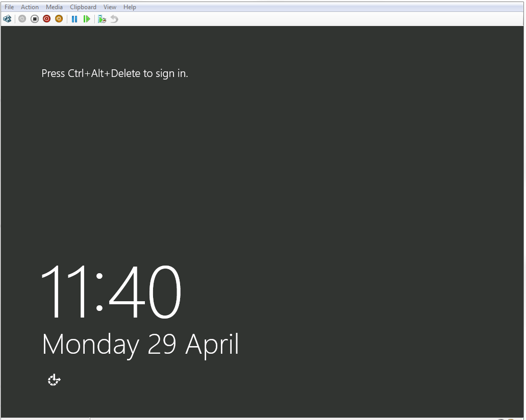526x420 pixels.
Task: Click the status bar at the window bottom-left
Action: [45, 418]
